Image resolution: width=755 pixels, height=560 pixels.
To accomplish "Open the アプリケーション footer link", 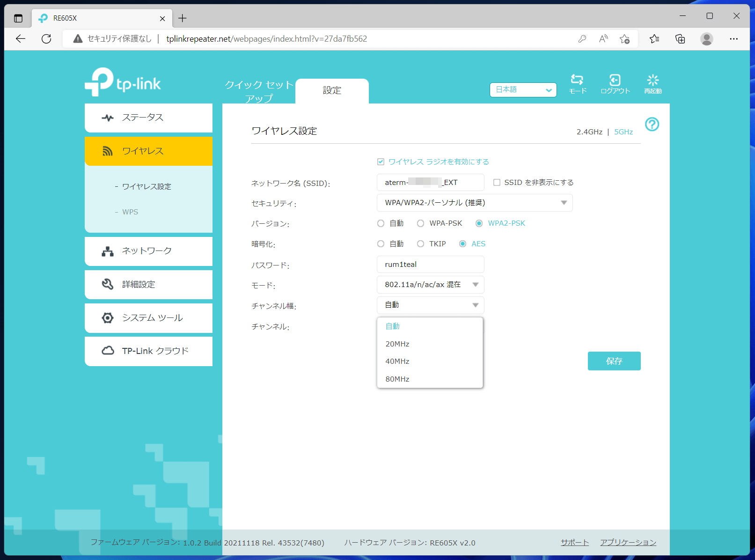I will point(628,542).
